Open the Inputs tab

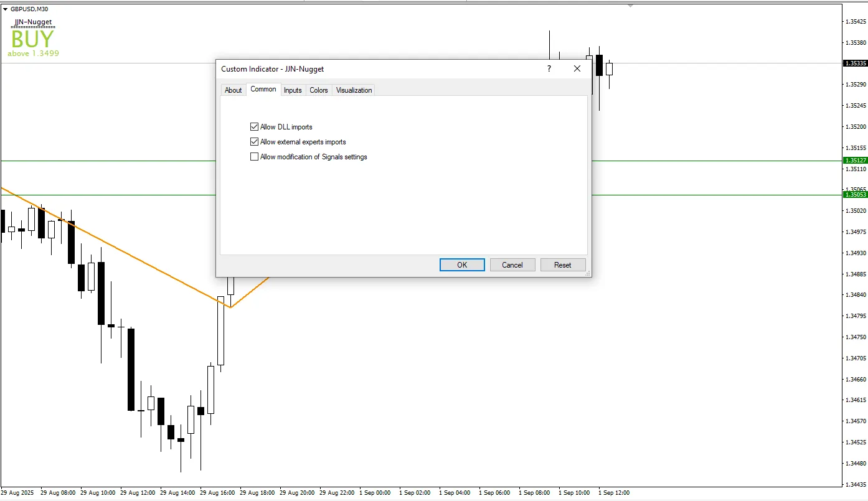coord(293,90)
